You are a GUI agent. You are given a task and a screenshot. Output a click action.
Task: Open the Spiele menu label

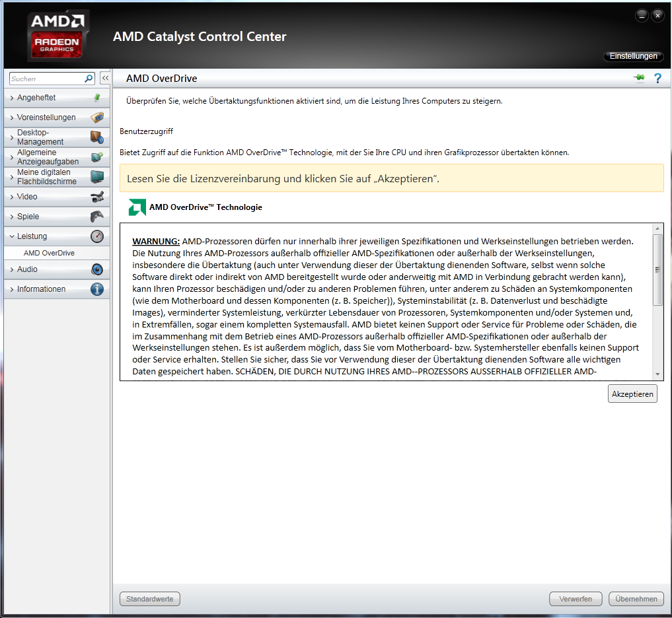point(28,217)
